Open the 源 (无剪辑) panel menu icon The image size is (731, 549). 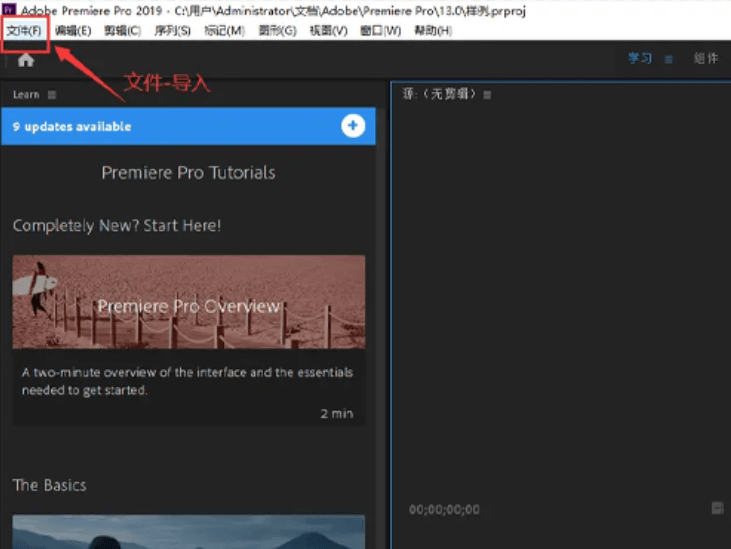[x=487, y=95]
